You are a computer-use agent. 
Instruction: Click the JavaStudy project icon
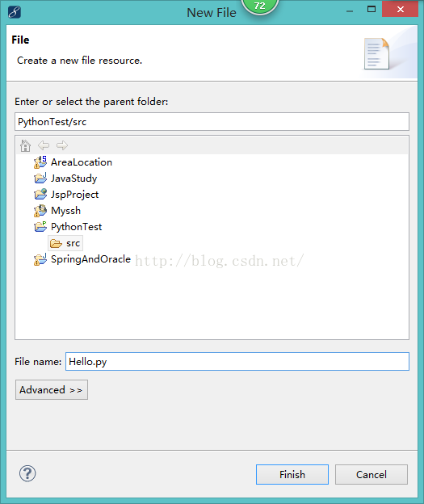coord(40,178)
